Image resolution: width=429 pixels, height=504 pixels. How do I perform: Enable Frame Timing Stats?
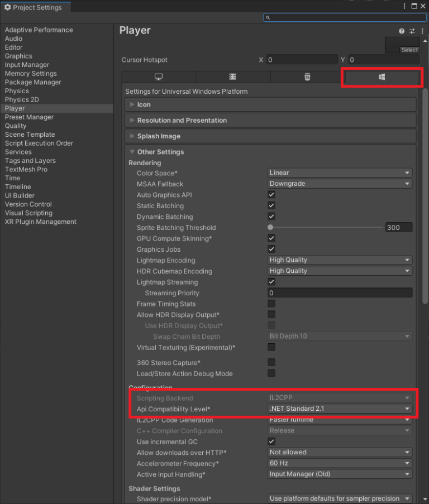(271, 303)
